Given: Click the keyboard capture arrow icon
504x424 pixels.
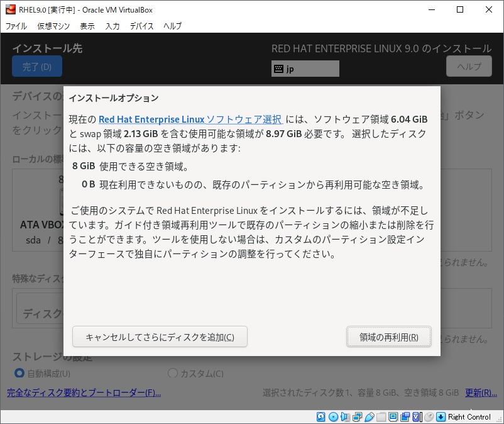Looking at the screenshot, I should (441, 417).
